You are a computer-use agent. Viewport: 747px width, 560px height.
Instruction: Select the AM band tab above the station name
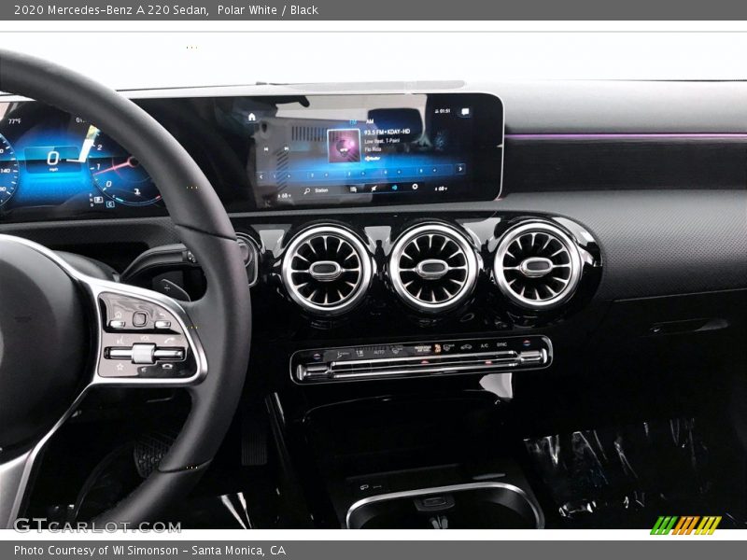coord(370,121)
